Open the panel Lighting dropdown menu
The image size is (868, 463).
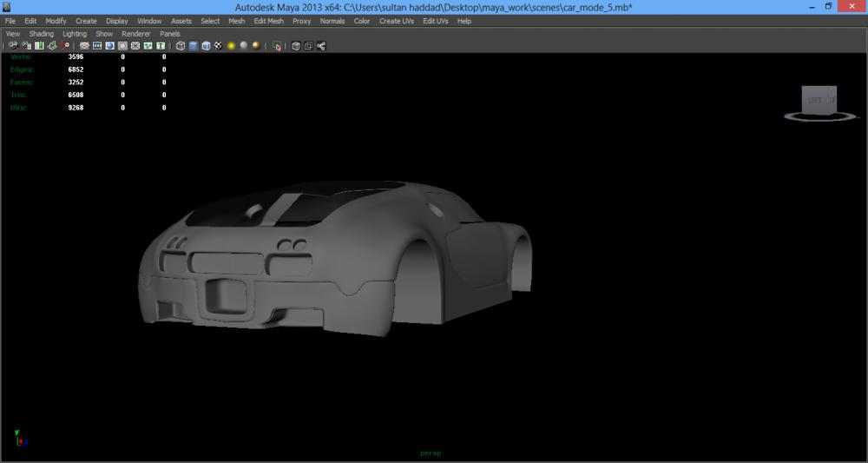pos(75,34)
